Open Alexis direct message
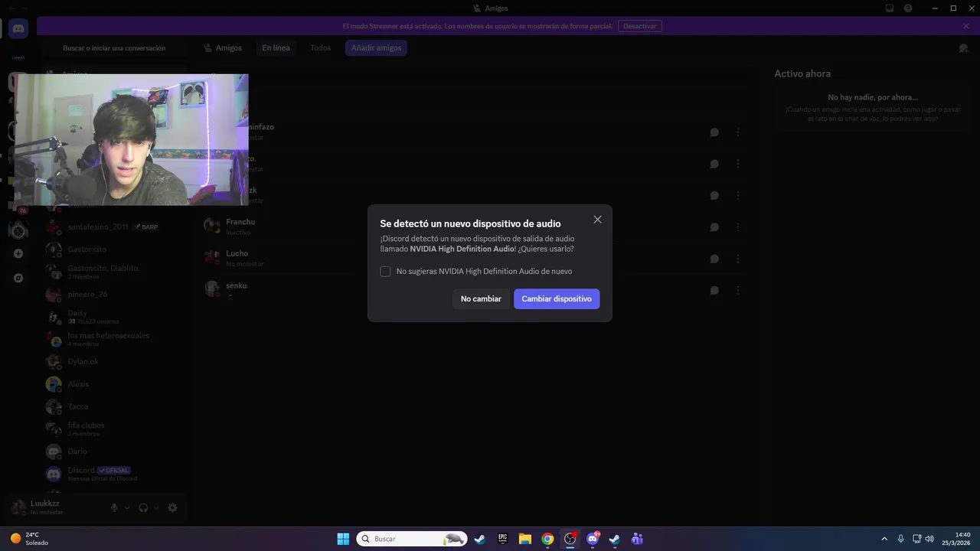 click(x=115, y=384)
